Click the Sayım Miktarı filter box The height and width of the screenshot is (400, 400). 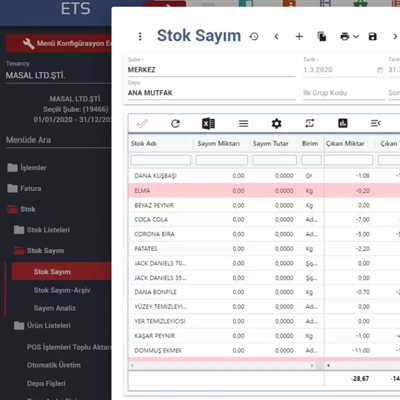tap(222, 160)
